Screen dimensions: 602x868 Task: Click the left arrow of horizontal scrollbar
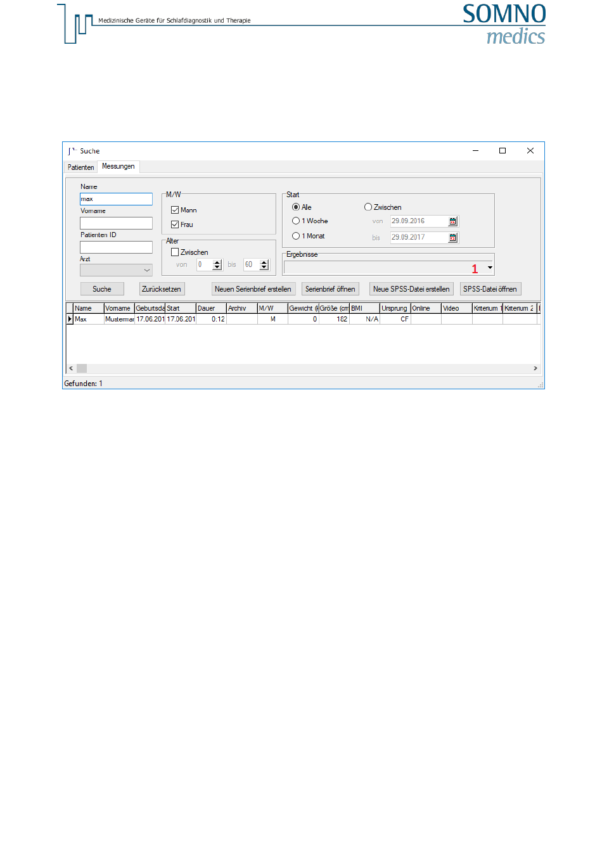[x=71, y=368]
